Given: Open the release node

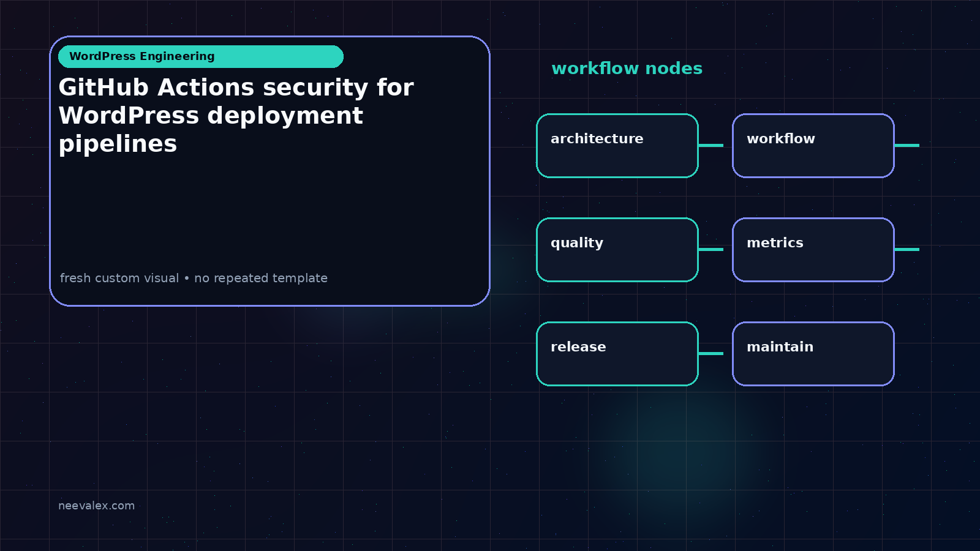Looking at the screenshot, I should point(617,354).
